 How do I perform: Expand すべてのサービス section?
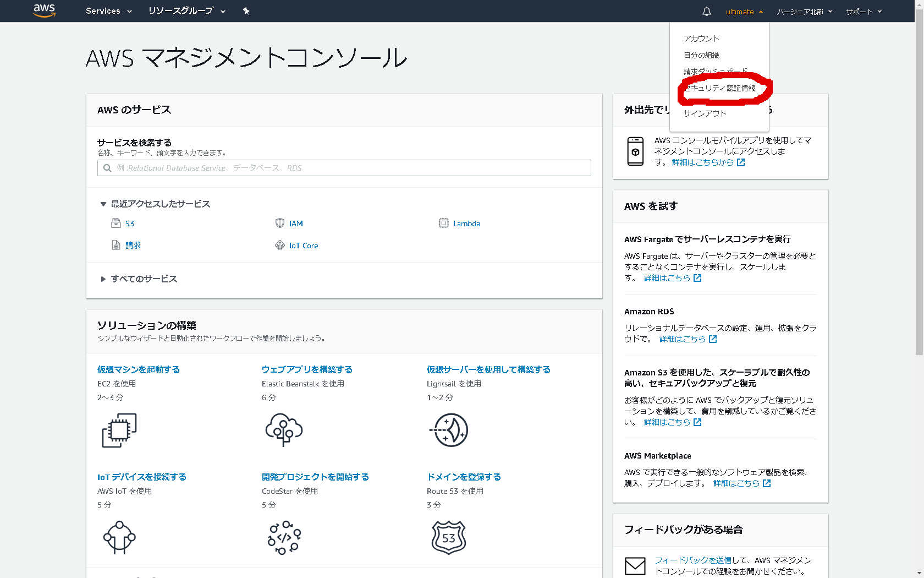pyautogui.click(x=139, y=279)
